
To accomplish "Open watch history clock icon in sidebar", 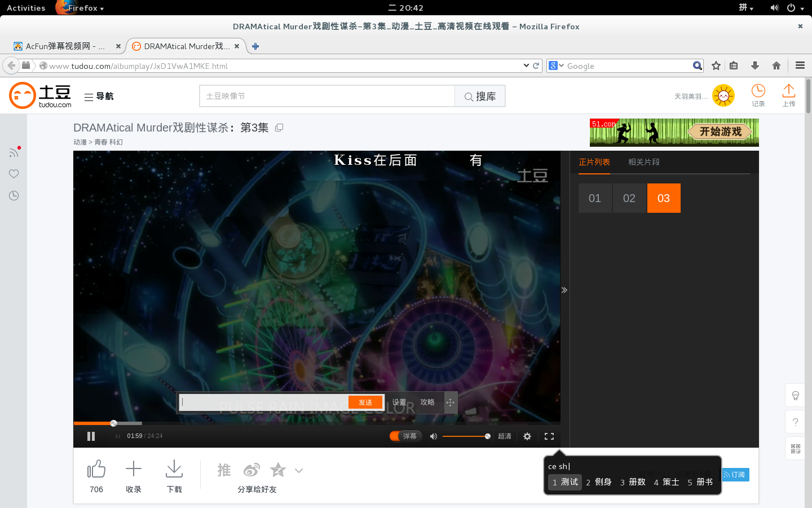I will 14,195.
